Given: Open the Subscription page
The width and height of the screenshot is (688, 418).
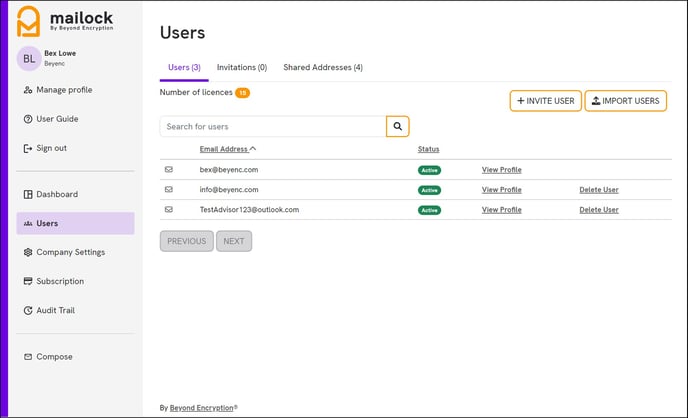Looking at the screenshot, I should point(60,281).
